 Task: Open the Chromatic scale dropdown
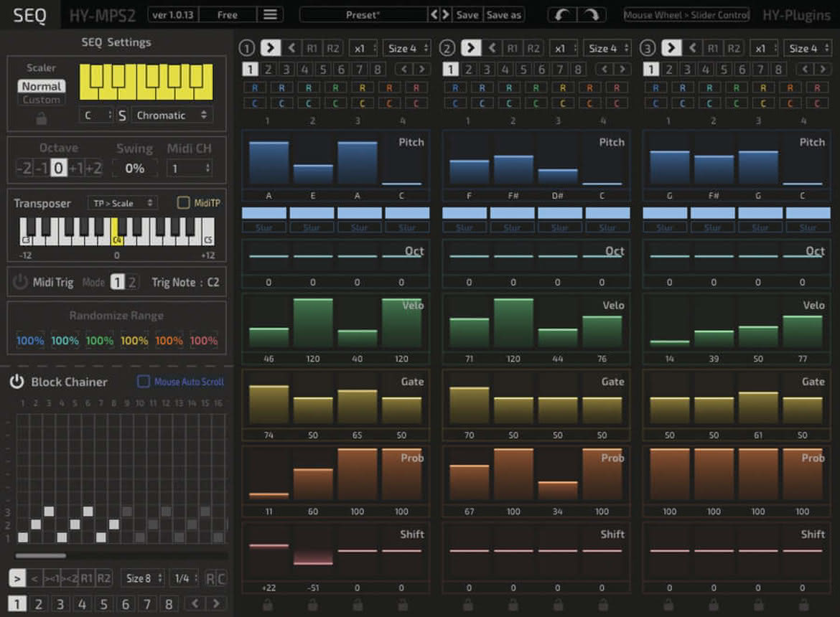pos(172,115)
